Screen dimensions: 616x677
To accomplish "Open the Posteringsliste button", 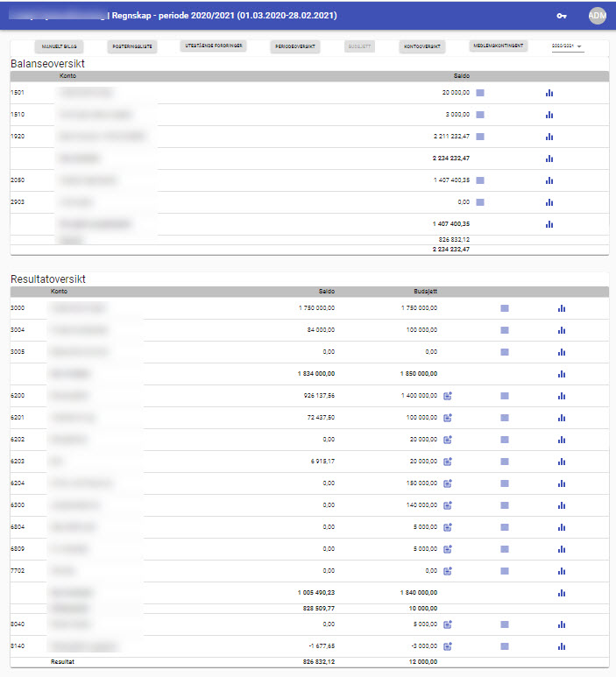I will pyautogui.click(x=133, y=46).
